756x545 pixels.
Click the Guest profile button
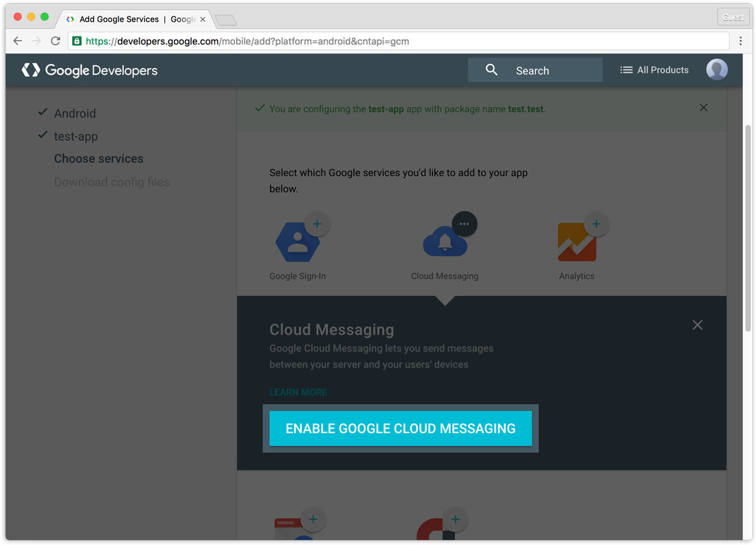click(733, 17)
